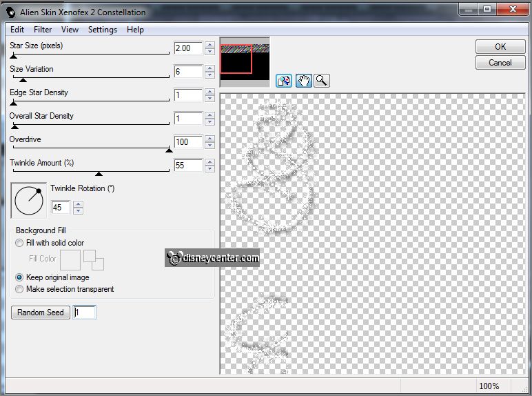Image resolution: width=532 pixels, height=396 pixels.
Task: Click the Overall Star Density value field
Action: (189, 119)
